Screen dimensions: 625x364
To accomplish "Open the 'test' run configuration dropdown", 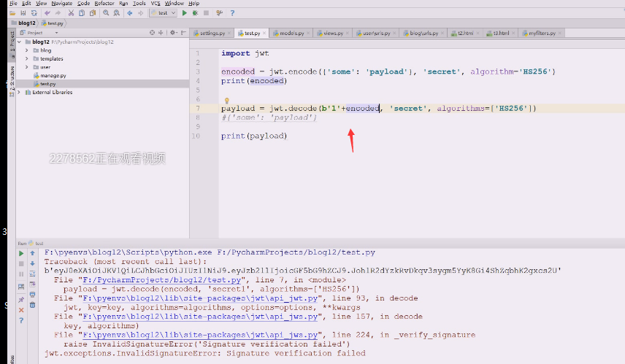I will (163, 13).
